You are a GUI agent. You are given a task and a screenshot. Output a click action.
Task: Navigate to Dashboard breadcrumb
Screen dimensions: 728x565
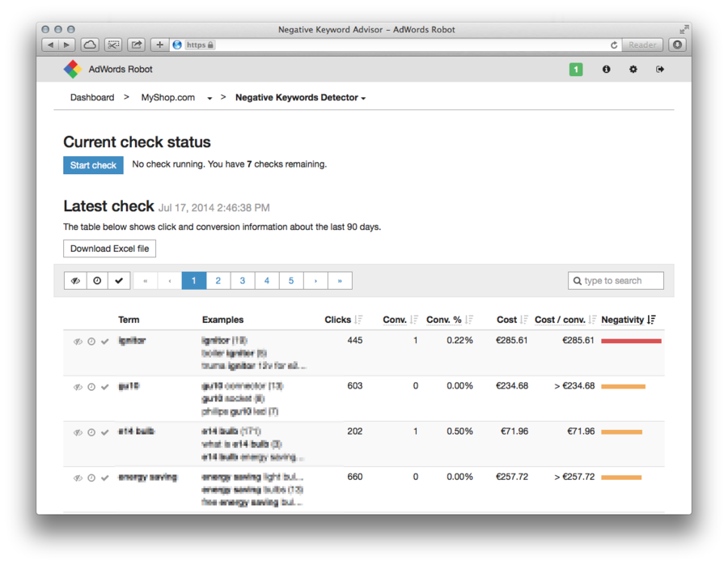point(92,98)
